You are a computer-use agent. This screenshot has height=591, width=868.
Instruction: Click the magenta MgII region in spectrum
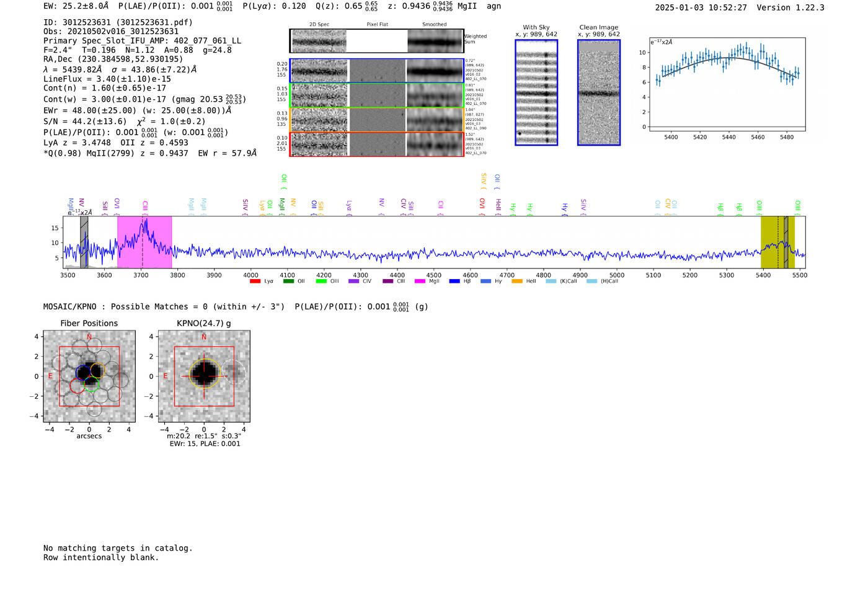point(144,242)
